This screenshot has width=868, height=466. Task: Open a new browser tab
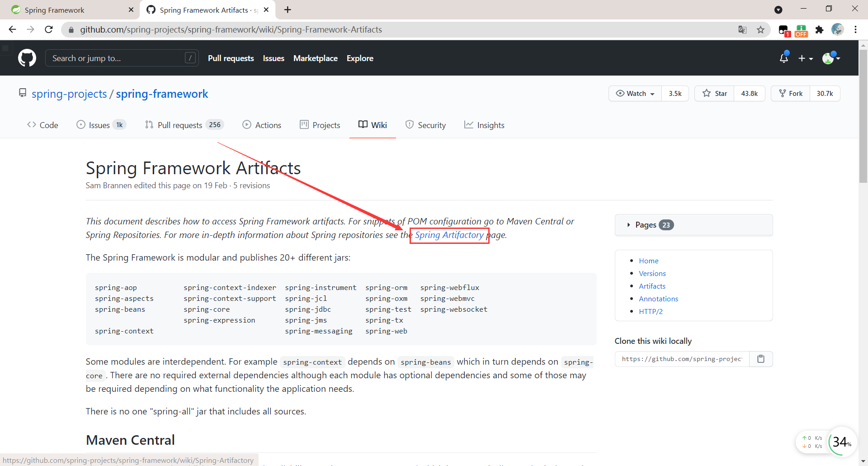pyautogui.click(x=288, y=10)
